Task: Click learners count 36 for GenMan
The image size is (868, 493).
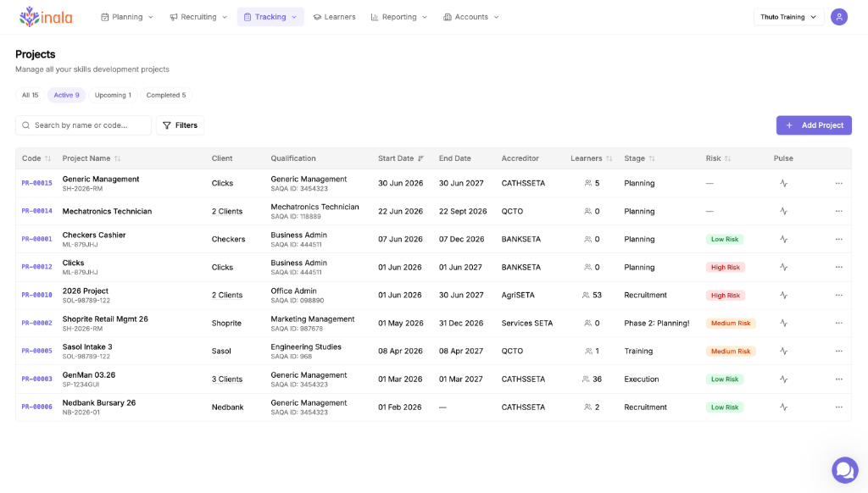Action: (x=592, y=379)
